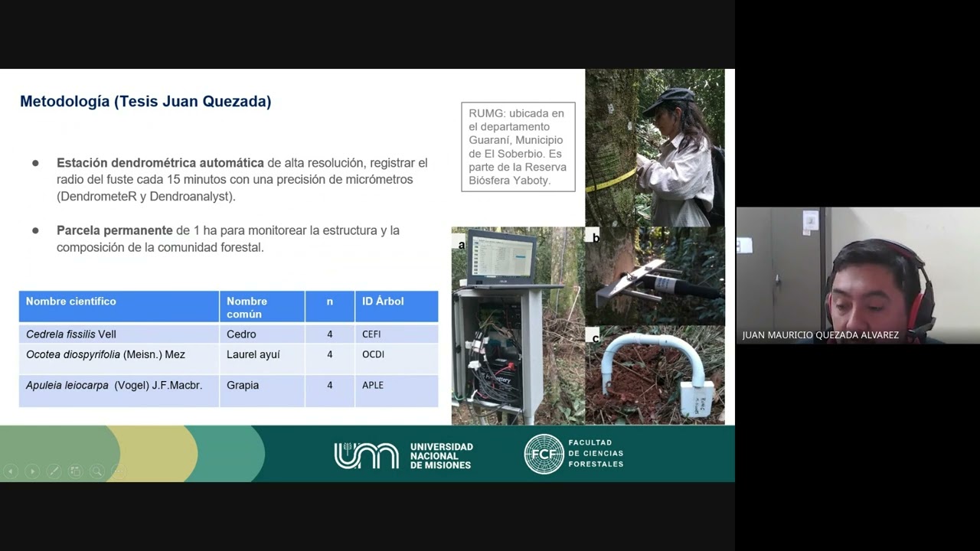
Task: Click the RUMG location text box
Action: click(x=518, y=147)
